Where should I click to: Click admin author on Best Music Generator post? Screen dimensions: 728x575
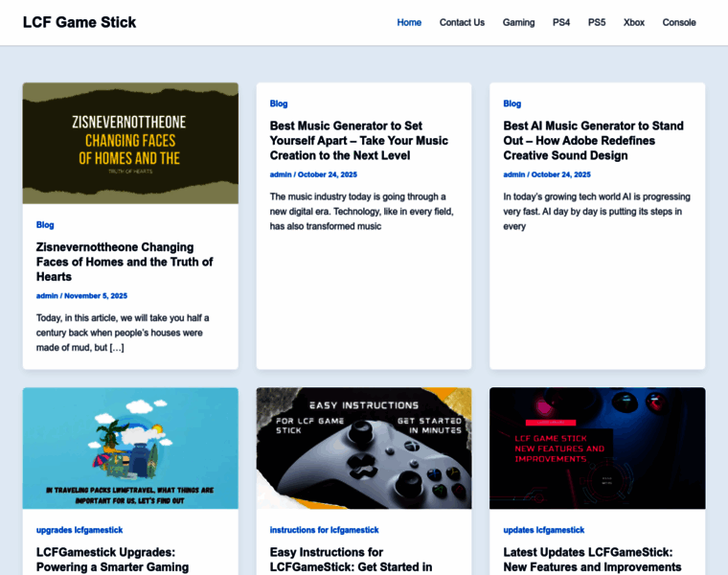pos(281,174)
